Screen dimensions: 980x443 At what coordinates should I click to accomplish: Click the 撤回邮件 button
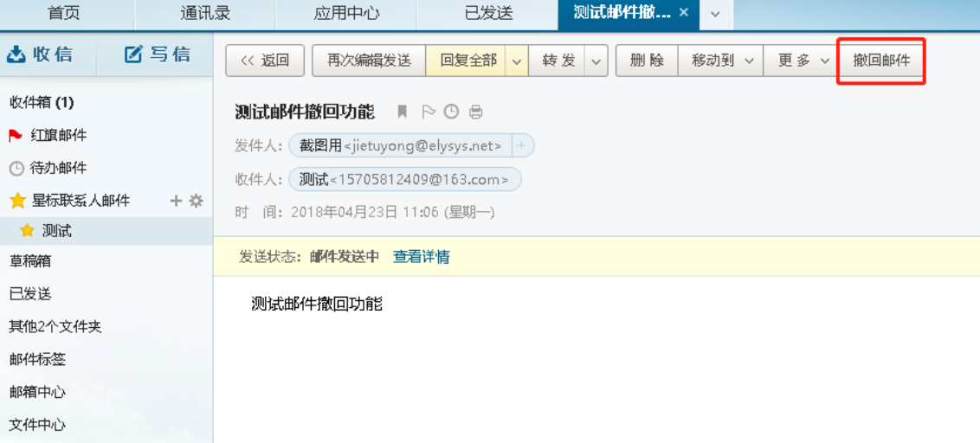[x=881, y=61]
